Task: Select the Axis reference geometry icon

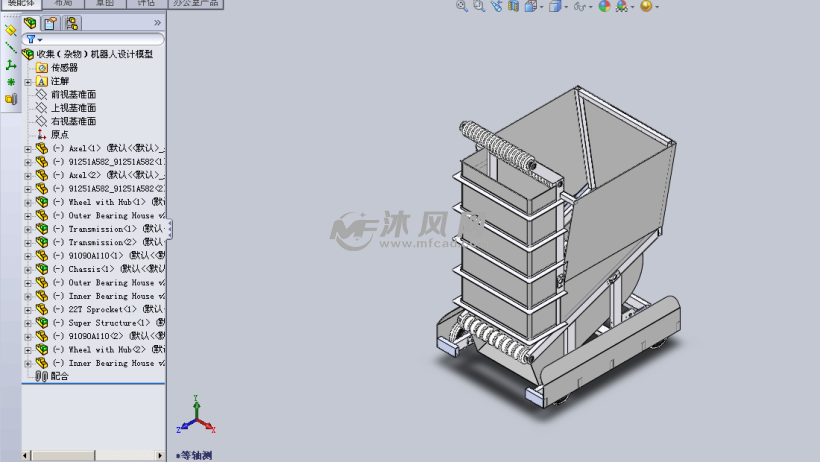Action: coord(10,48)
